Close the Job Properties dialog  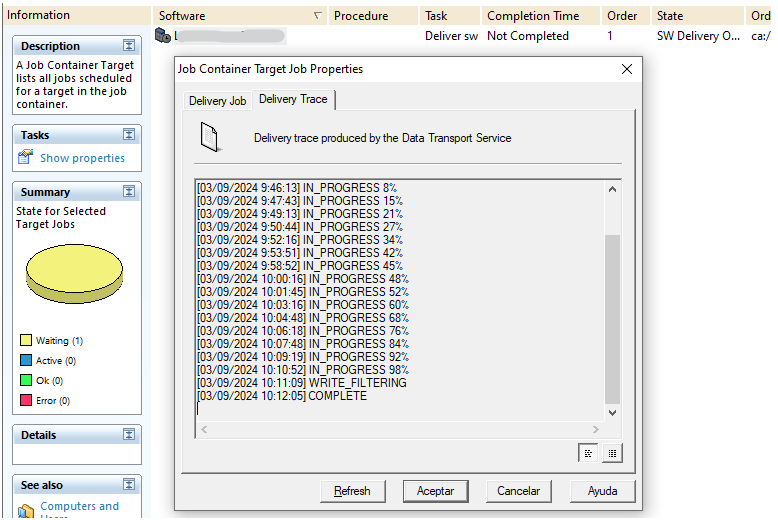(627, 69)
